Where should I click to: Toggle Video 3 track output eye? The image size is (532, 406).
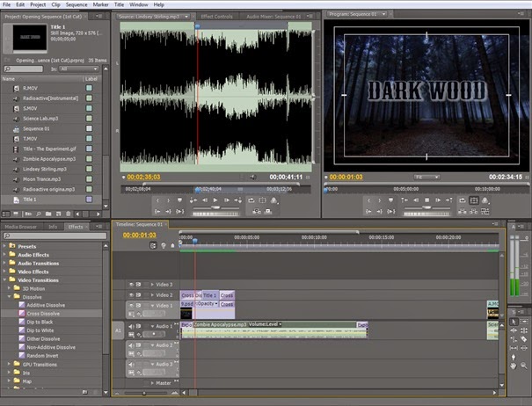coord(131,285)
